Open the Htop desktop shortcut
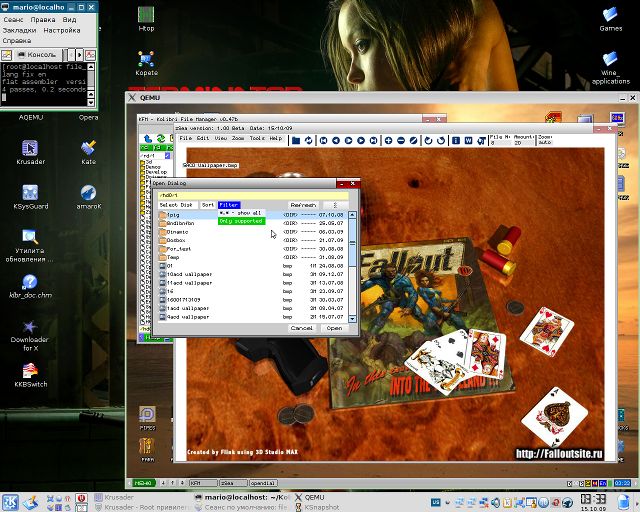Image resolution: width=640 pixels, height=512 pixels. 146,14
